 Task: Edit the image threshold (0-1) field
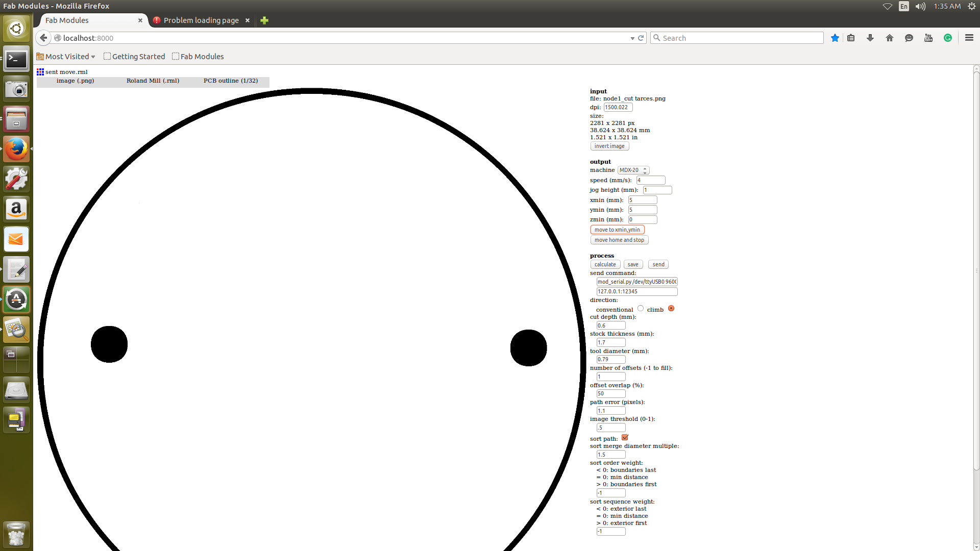pyautogui.click(x=609, y=427)
